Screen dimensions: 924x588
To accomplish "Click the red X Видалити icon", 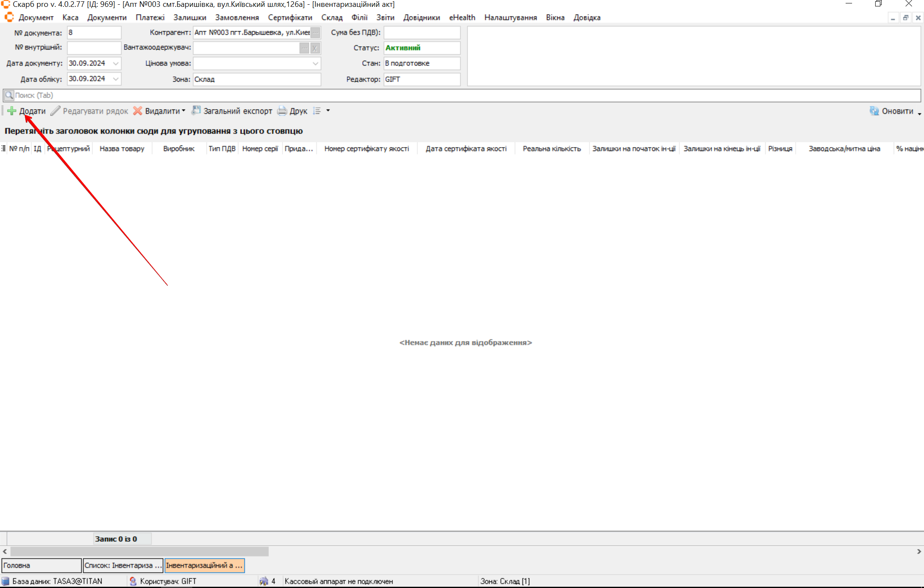I will pyautogui.click(x=137, y=111).
